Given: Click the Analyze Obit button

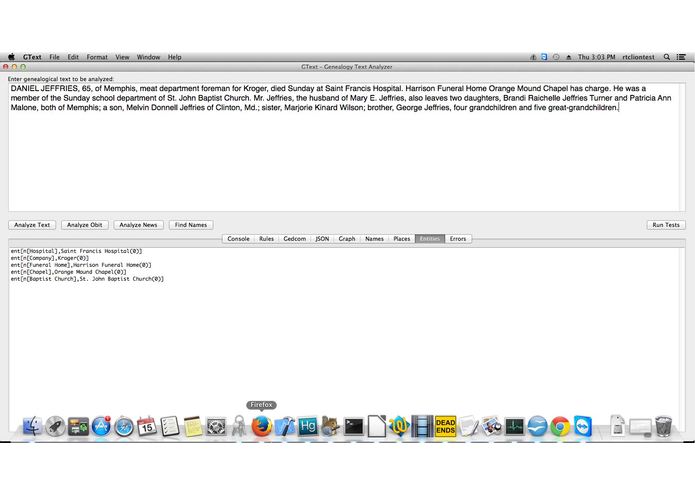Looking at the screenshot, I should [85, 225].
